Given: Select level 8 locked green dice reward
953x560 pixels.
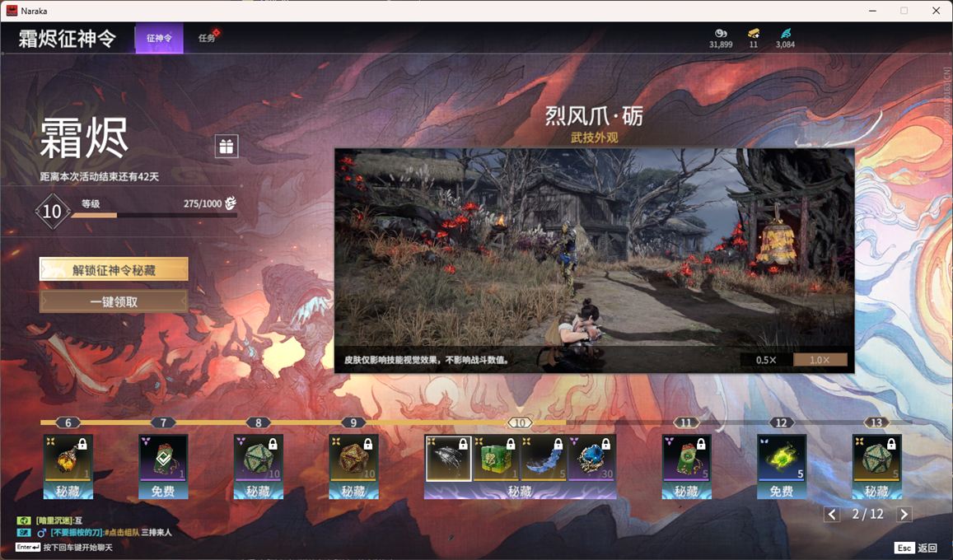Looking at the screenshot, I should (x=259, y=457).
